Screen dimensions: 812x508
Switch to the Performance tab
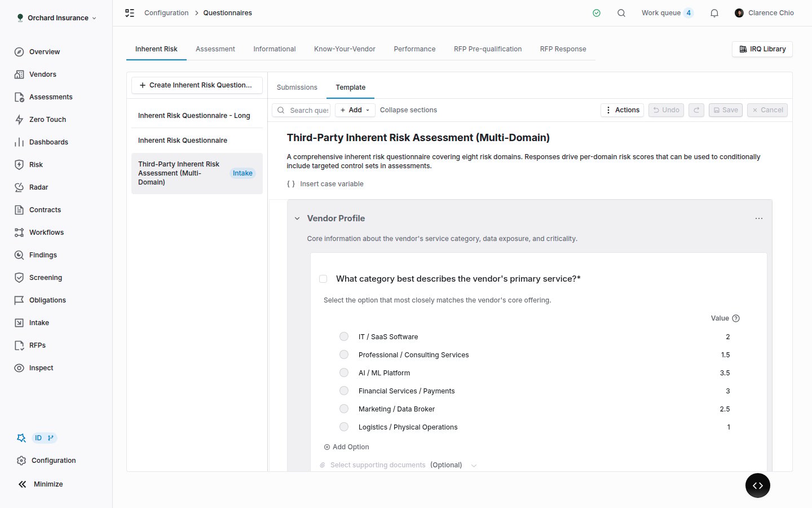click(x=414, y=49)
